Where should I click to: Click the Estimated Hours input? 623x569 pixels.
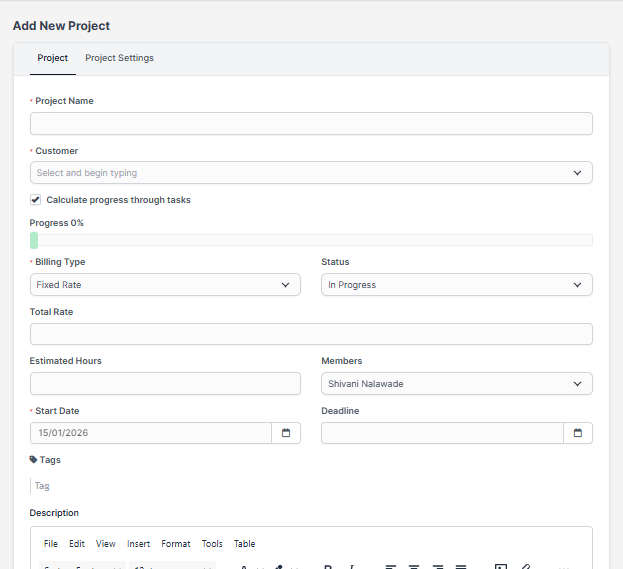(x=165, y=384)
